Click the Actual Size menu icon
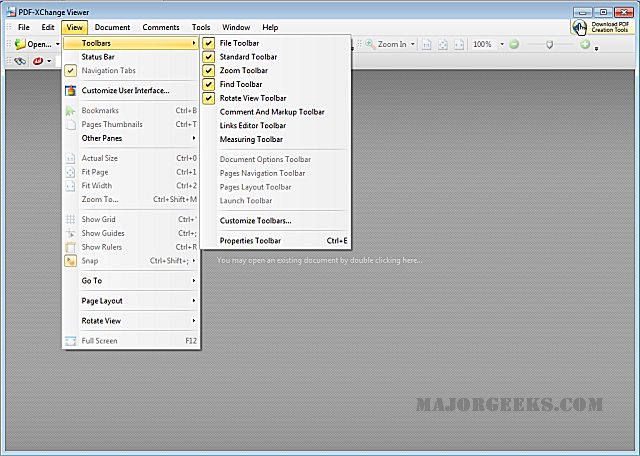This screenshot has width=640, height=456. pos(71,158)
